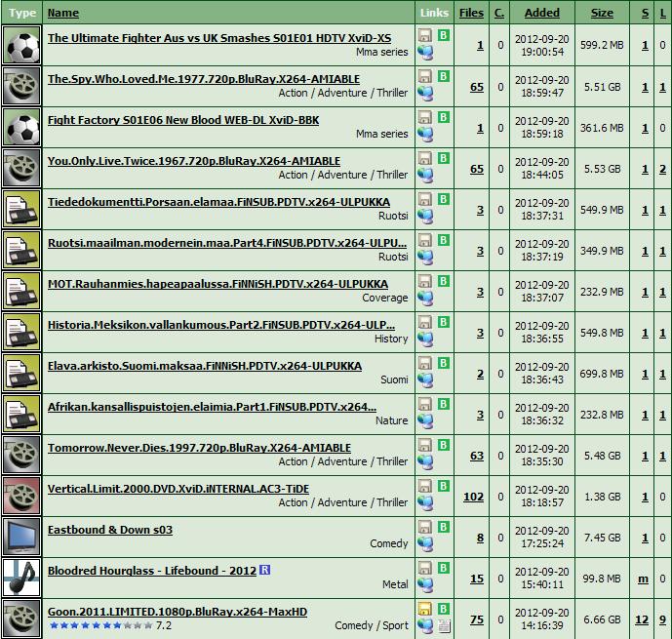
Task: Click the green B icon for Tomorrow.Never.Dies row
Action: (x=444, y=445)
